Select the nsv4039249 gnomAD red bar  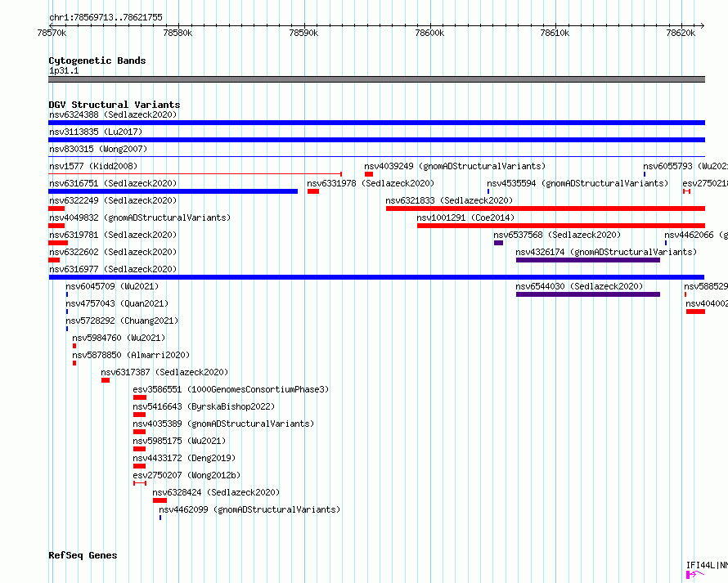pos(369,174)
